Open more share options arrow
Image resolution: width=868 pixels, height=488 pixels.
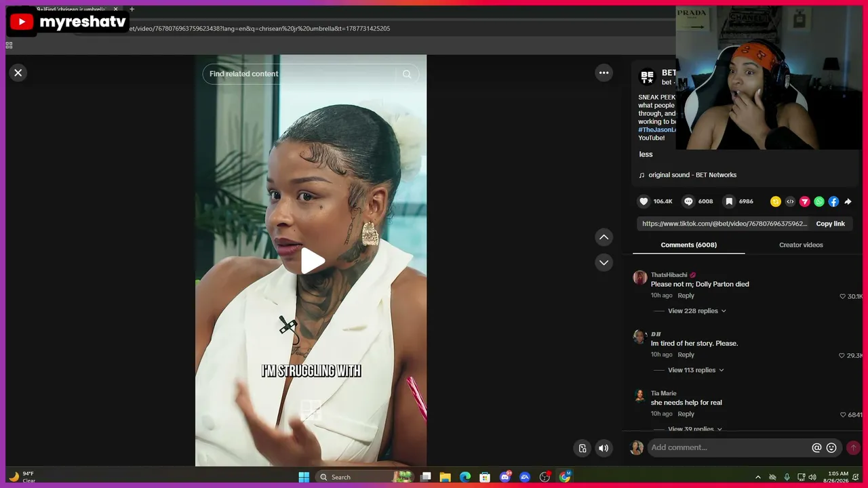click(848, 201)
